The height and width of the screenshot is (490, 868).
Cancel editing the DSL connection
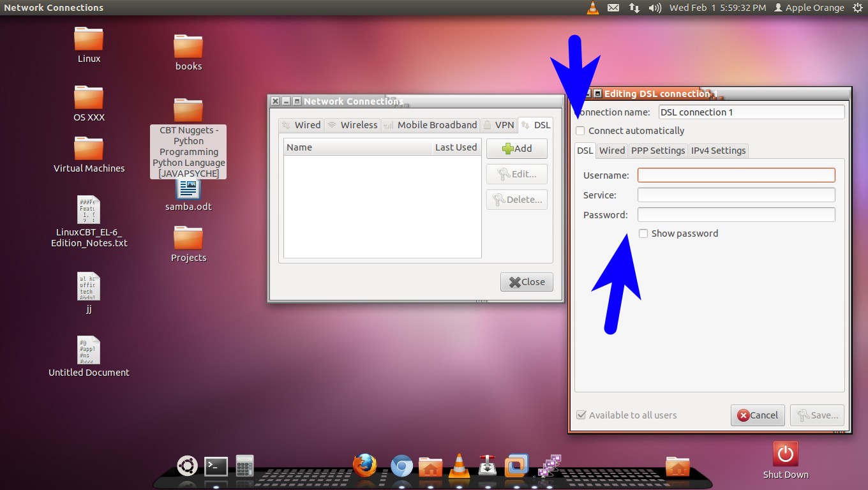(x=758, y=415)
